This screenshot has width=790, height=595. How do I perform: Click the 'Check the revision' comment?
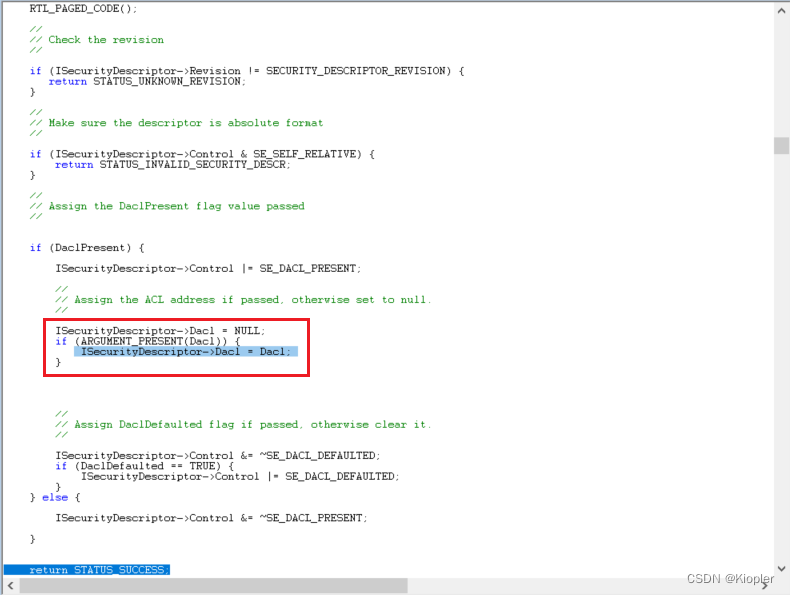97,40
